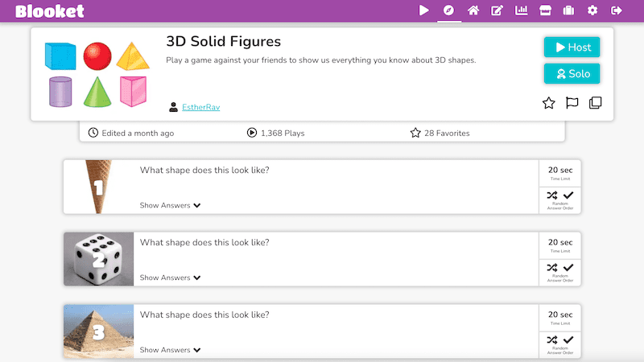Screen dimensions: 644x362
Task: Open the Discover compass icon
Action: (x=449, y=10)
